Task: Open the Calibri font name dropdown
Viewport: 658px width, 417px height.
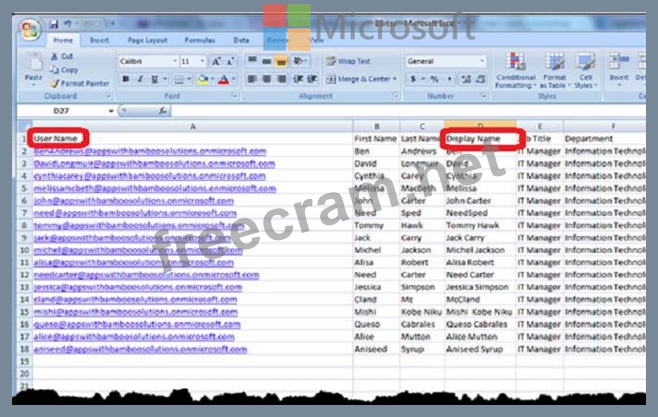Action: 175,61
